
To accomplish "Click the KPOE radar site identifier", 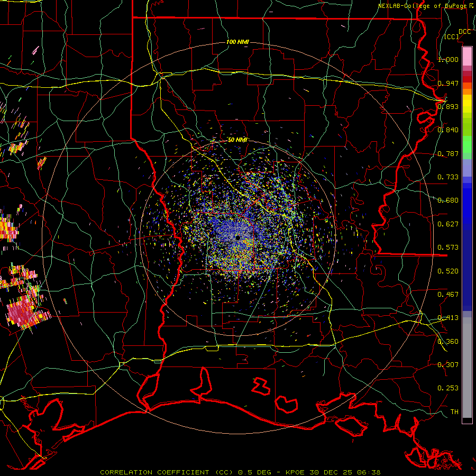I will [296, 472].
